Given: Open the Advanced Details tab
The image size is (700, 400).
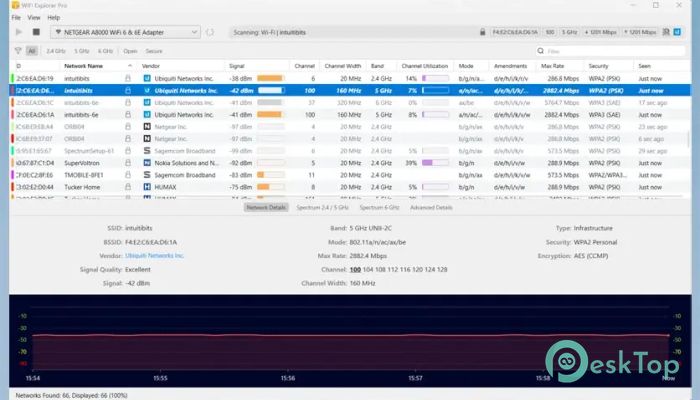Looking at the screenshot, I should point(431,207).
